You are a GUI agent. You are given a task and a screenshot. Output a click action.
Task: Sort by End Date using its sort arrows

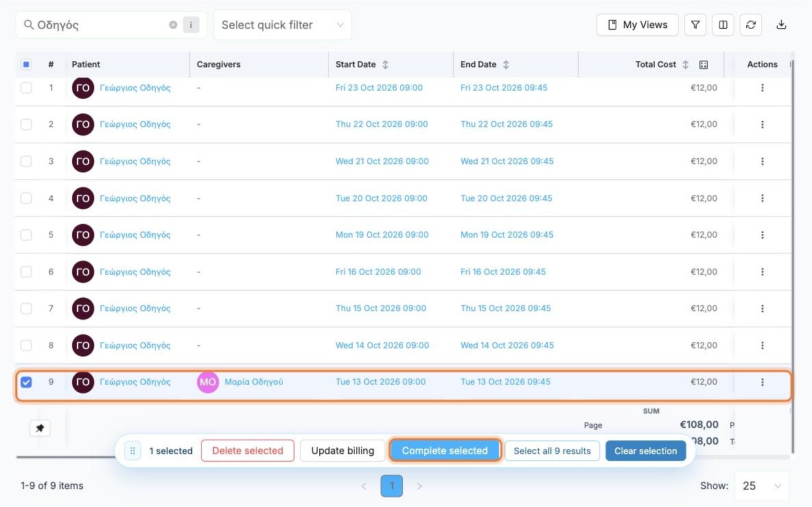(x=506, y=65)
